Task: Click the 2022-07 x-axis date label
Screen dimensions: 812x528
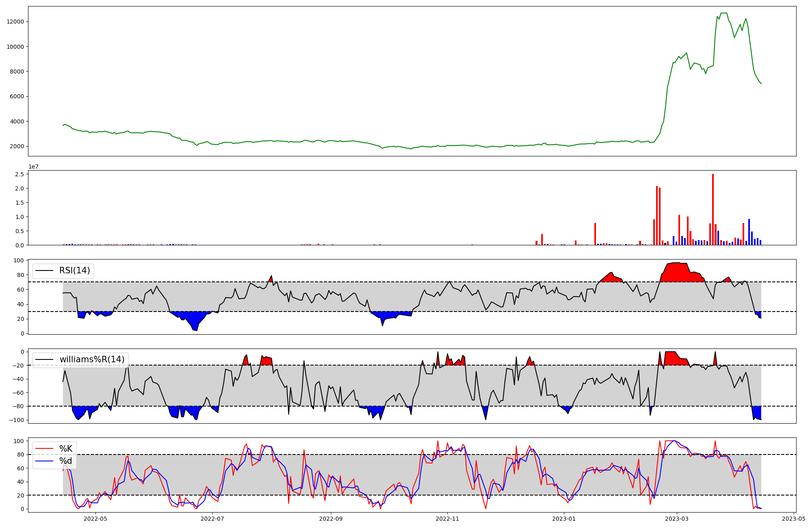Action: click(212, 519)
